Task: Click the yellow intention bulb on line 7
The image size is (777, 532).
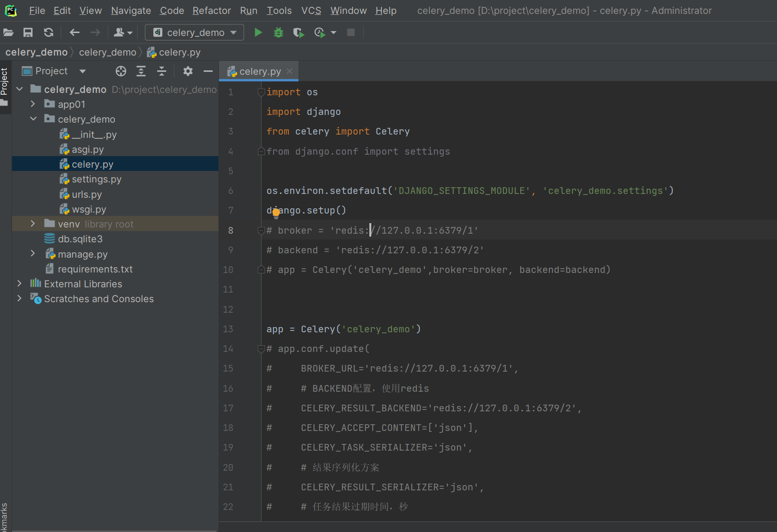Action: point(276,213)
